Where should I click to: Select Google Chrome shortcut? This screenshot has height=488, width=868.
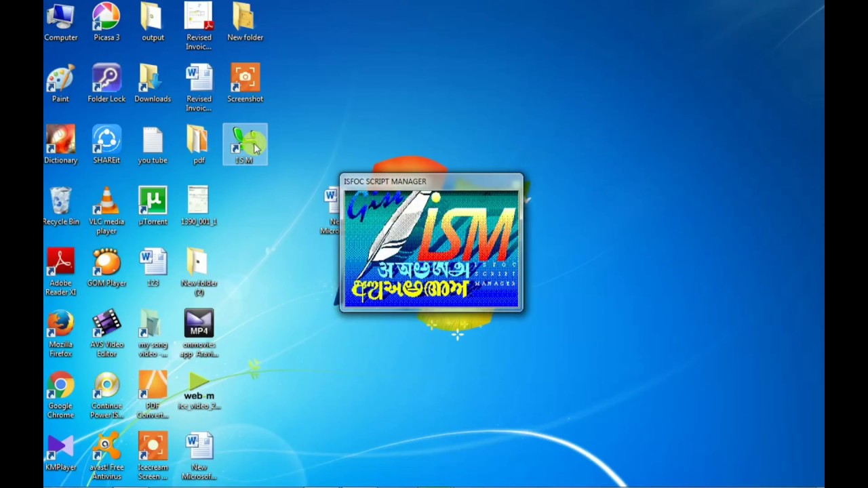60,395
